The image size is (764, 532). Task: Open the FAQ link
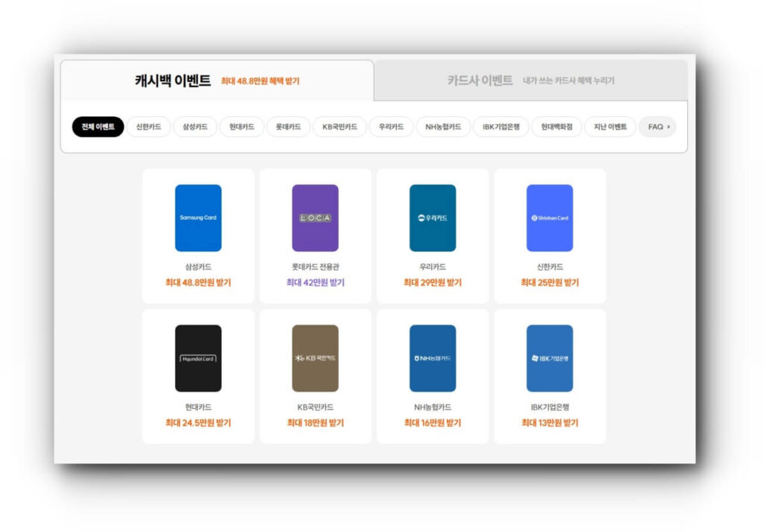[658, 127]
